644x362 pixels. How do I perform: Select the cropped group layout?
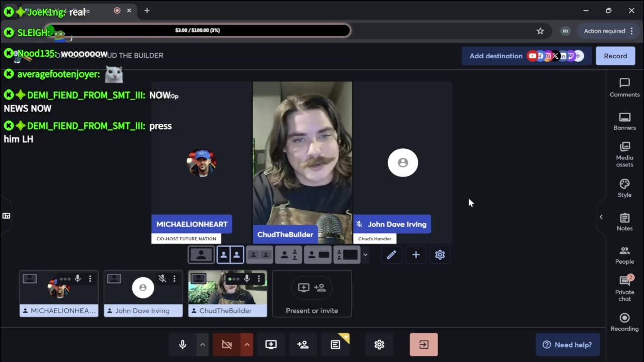[259, 255]
